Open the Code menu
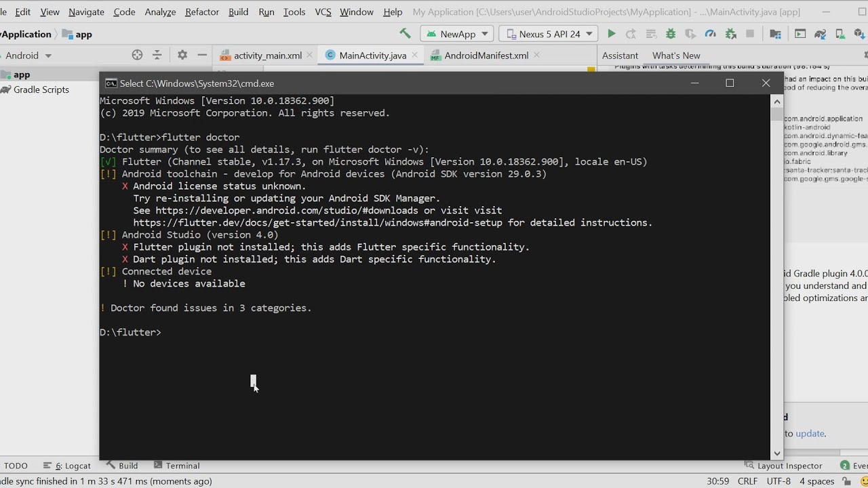 [x=124, y=12]
